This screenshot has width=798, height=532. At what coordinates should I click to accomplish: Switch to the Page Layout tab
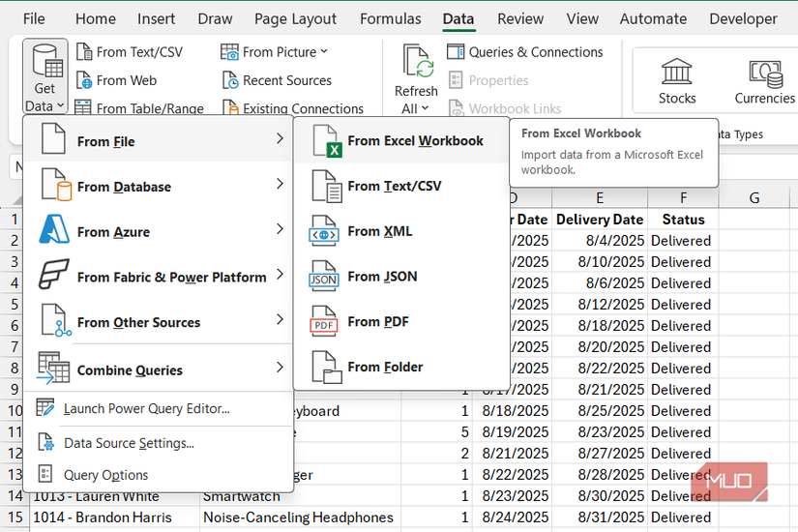295,18
